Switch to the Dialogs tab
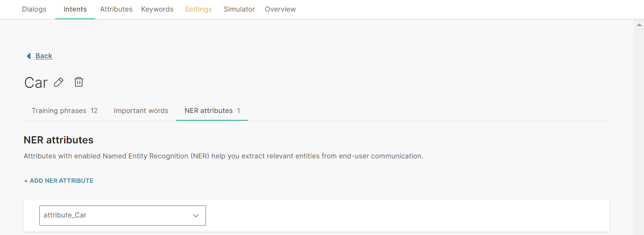 34,9
